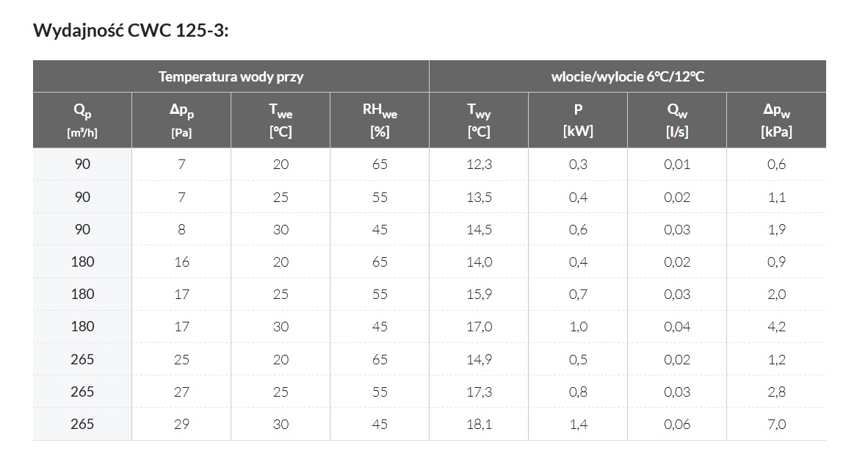Click the P [kW] column header
This screenshot has width=868, height=476.
(x=578, y=120)
